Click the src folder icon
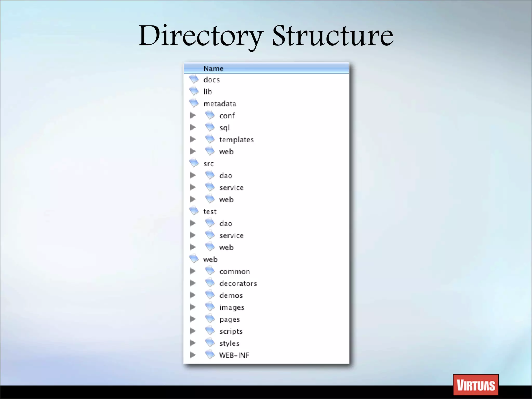This screenshot has width=532, height=399. click(194, 163)
